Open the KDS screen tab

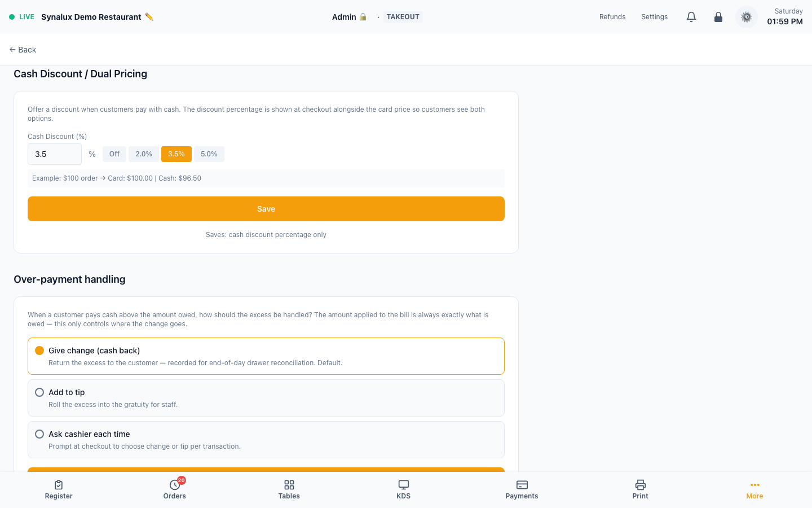pyautogui.click(x=404, y=489)
